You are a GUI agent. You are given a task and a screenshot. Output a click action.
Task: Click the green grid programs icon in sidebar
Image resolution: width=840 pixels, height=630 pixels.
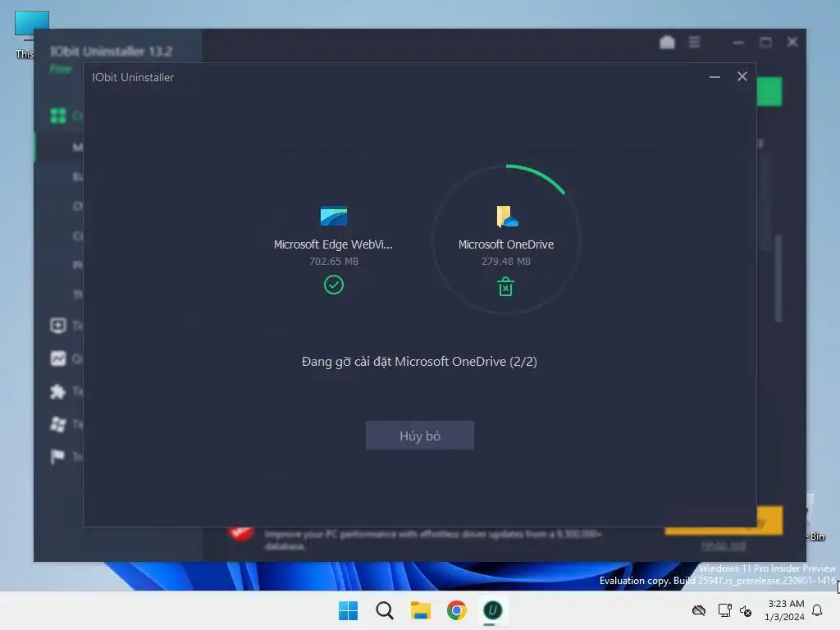click(x=58, y=116)
